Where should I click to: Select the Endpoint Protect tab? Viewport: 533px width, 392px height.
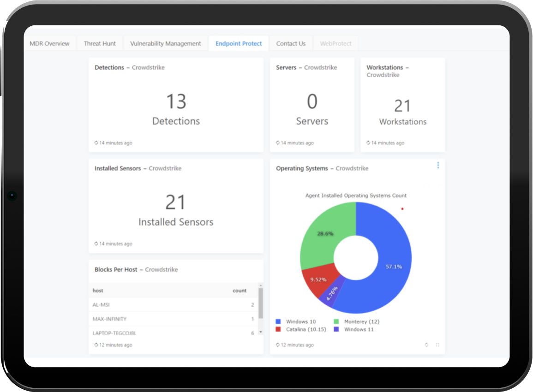[239, 43]
